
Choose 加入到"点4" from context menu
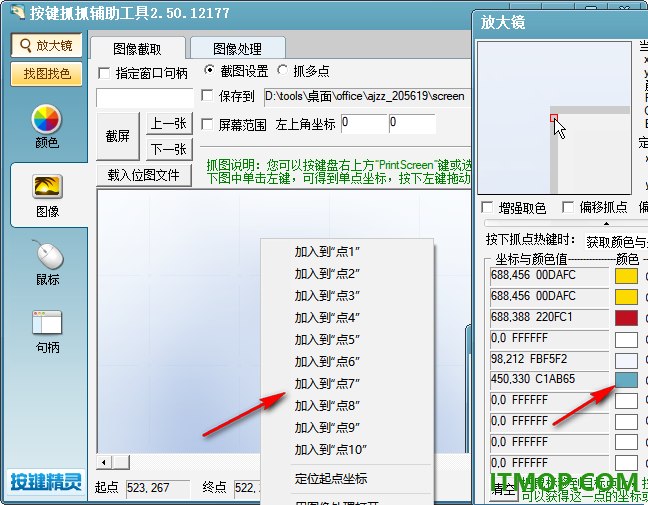click(347, 317)
